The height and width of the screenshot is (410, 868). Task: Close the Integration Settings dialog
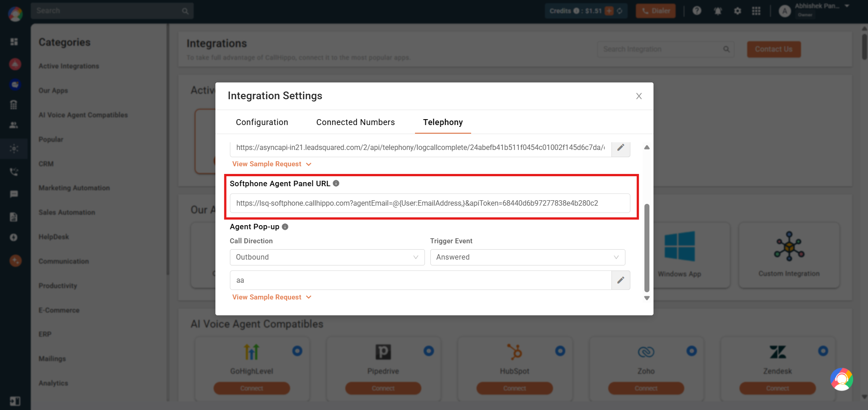pyautogui.click(x=639, y=96)
